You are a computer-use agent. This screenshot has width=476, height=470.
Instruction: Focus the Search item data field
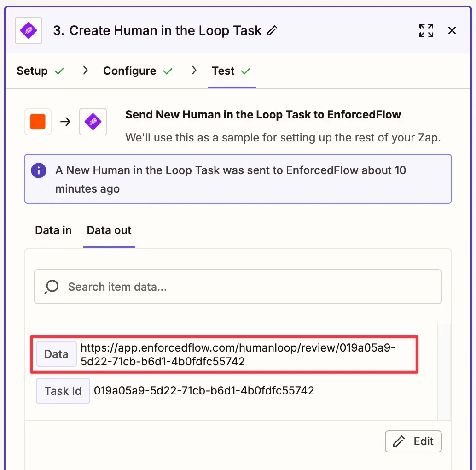point(238,287)
